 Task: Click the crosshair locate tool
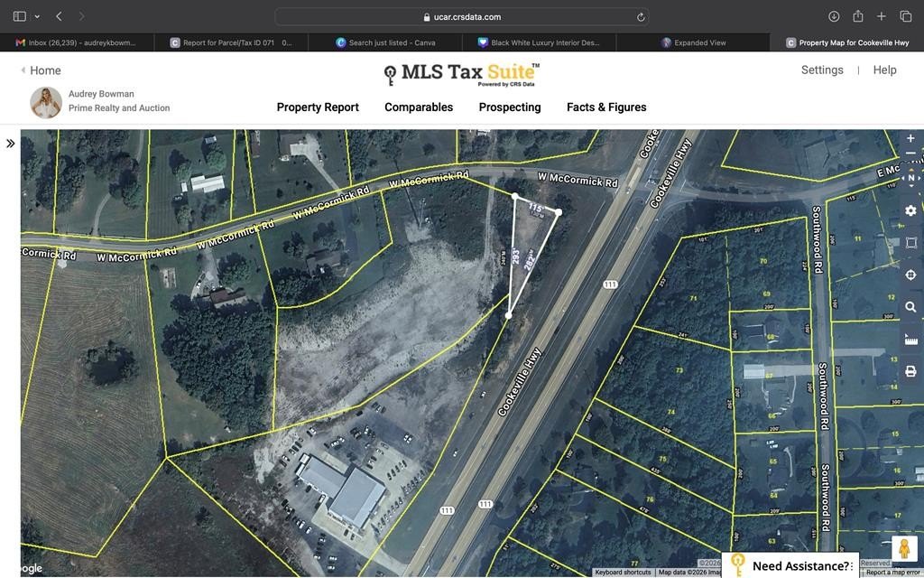910,275
